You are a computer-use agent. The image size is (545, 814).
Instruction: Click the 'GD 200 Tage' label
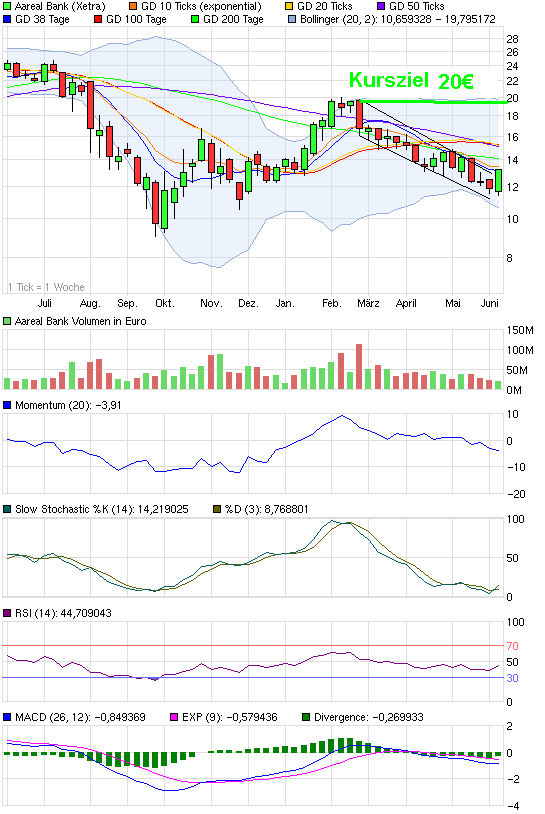(234, 20)
